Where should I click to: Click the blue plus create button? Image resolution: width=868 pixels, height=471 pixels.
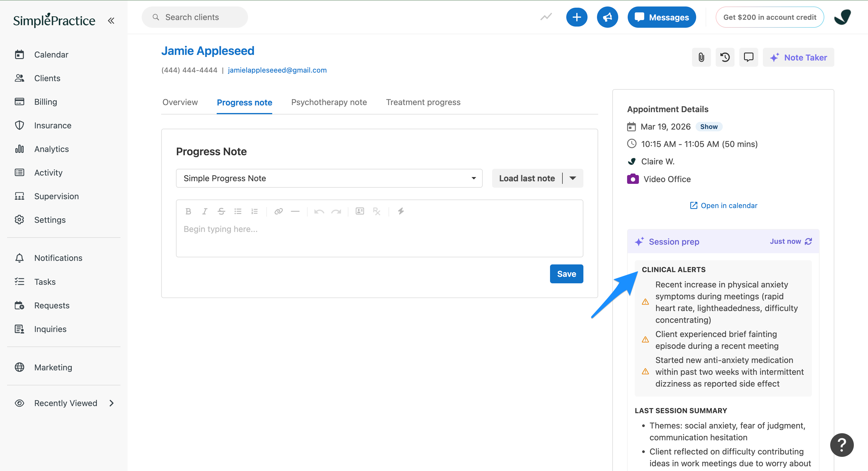[577, 17]
